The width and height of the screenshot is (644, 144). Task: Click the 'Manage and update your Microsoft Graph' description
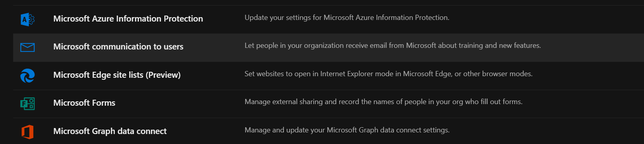tap(347, 130)
